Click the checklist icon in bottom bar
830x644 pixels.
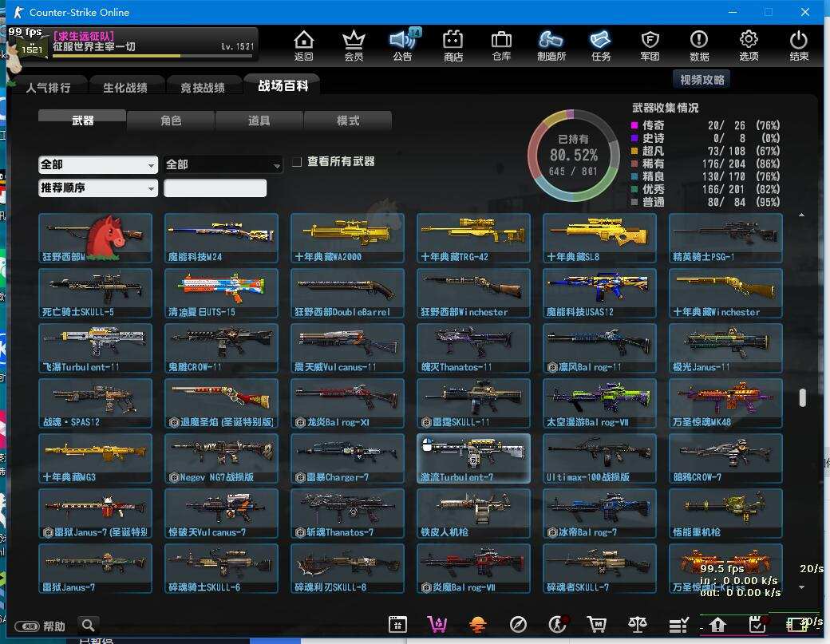(x=678, y=625)
